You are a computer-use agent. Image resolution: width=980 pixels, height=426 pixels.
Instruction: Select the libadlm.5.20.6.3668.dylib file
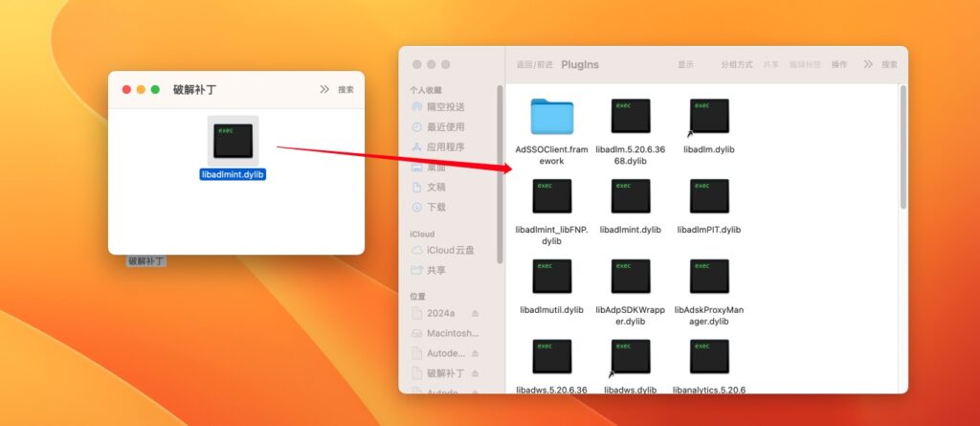(631, 116)
